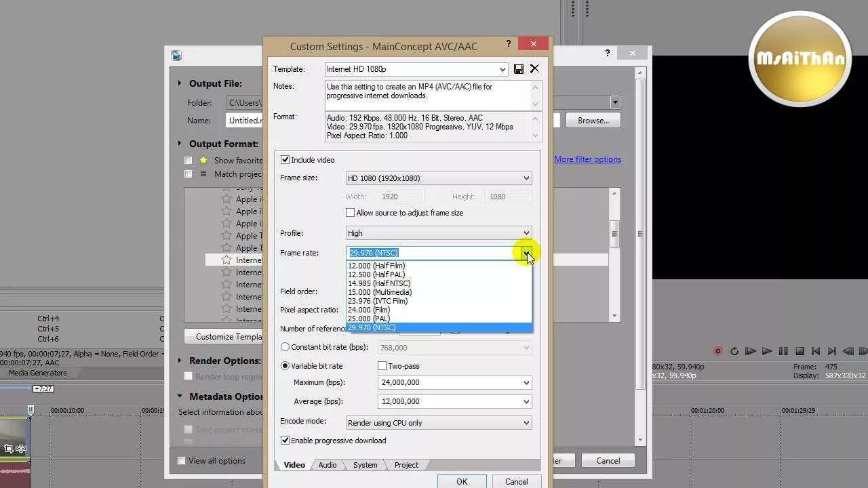Select the Video tab

click(x=294, y=465)
